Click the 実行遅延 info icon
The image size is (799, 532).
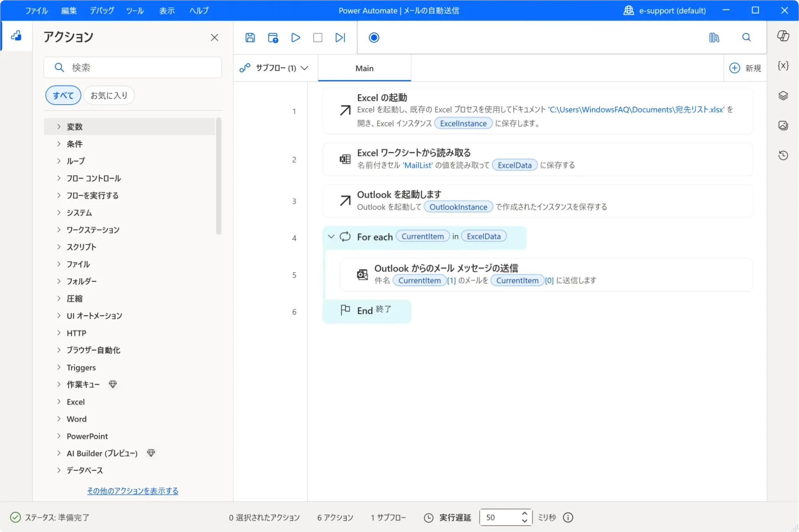pyautogui.click(x=568, y=518)
